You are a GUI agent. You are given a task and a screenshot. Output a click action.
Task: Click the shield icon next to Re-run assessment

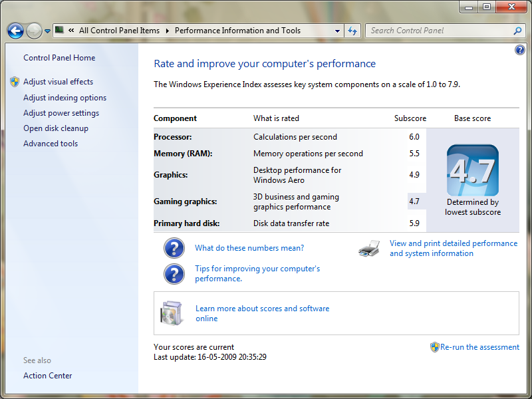pyautogui.click(x=435, y=347)
